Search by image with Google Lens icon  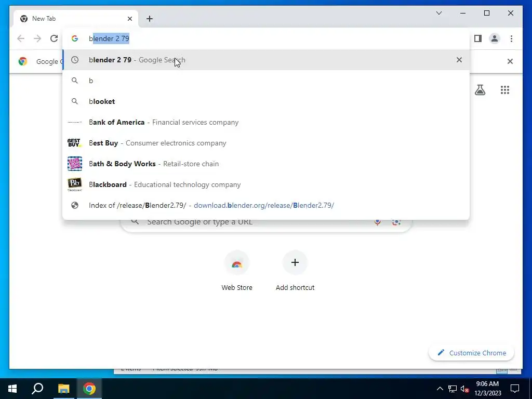coord(396,222)
